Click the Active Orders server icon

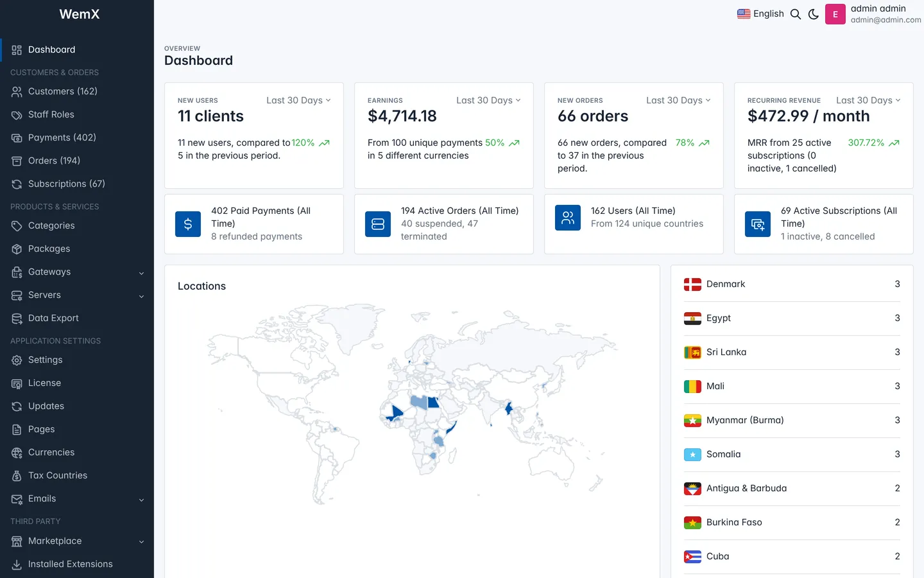(x=378, y=224)
